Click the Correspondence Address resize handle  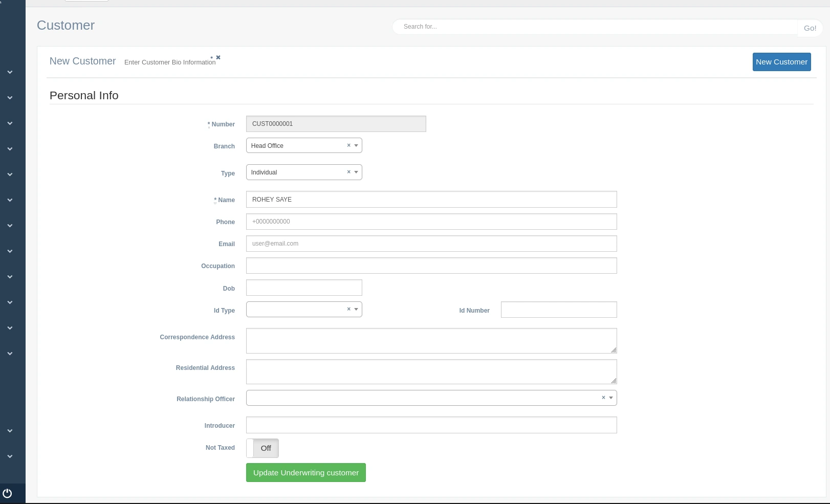point(614,350)
